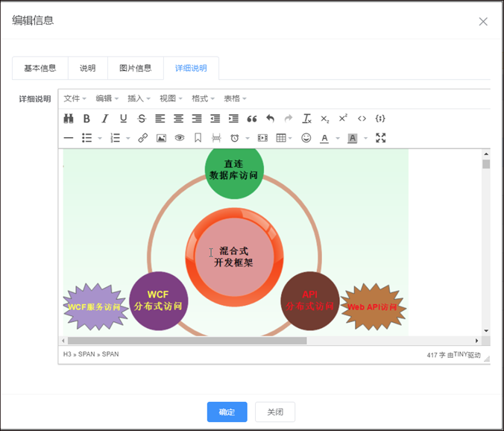Toggle underline formatting
The height and width of the screenshot is (431, 504).
pos(123,119)
